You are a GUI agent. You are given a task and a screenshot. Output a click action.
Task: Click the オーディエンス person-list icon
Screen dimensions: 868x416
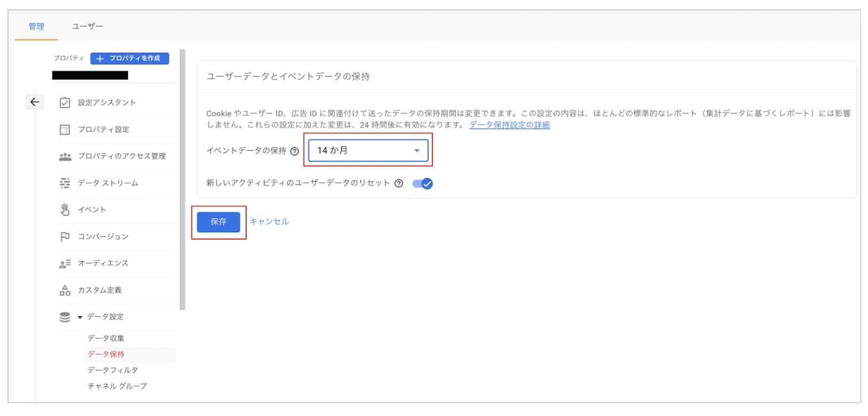click(x=65, y=263)
